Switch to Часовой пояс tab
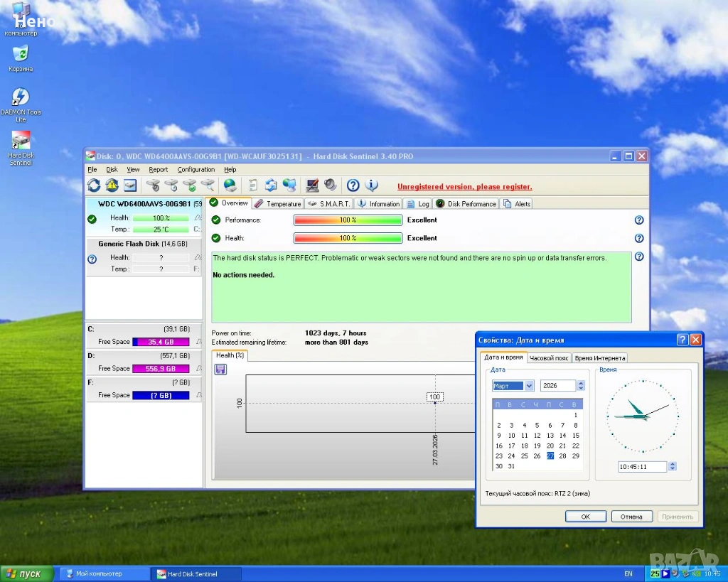The image size is (728, 582). [x=549, y=358]
